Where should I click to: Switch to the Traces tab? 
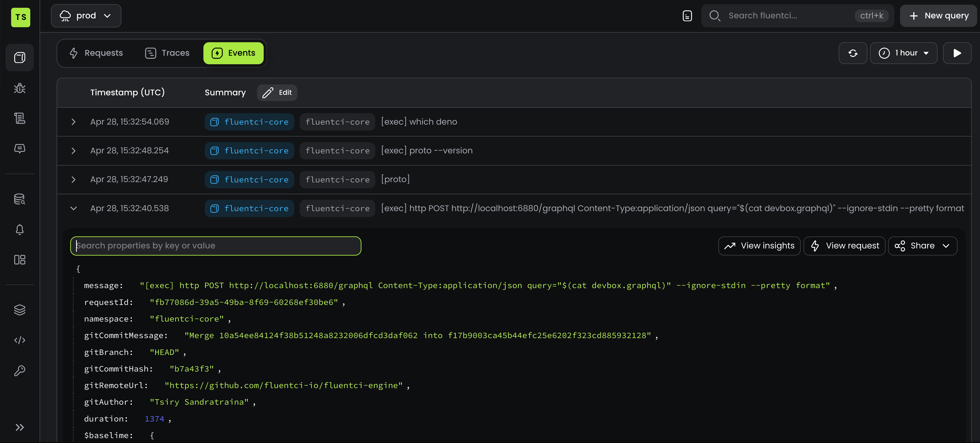pyautogui.click(x=167, y=53)
